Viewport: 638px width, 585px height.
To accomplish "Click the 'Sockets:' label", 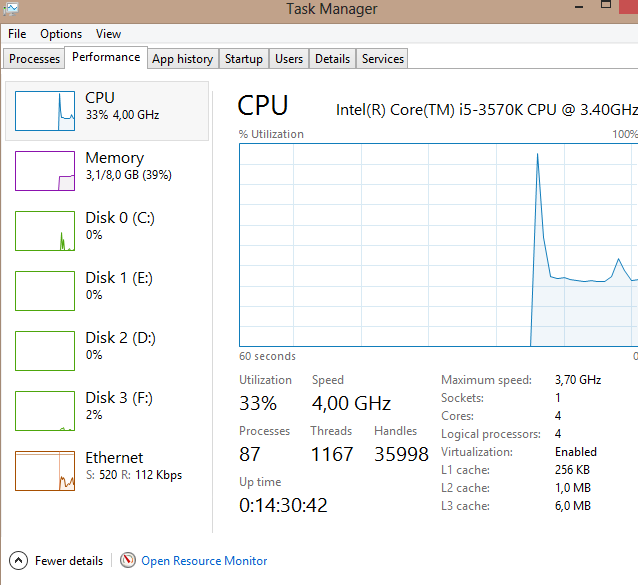I will (x=462, y=398).
